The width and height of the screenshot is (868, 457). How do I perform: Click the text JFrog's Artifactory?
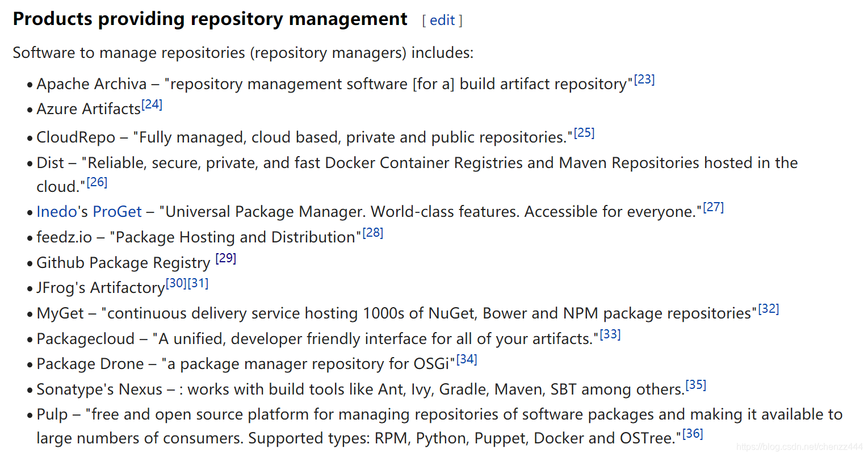tap(100, 288)
